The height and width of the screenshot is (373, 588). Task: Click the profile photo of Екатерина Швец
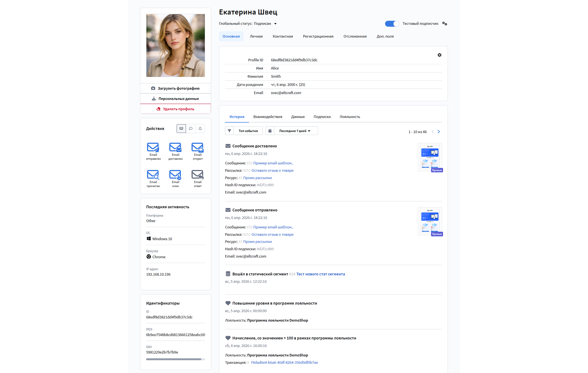pyautogui.click(x=175, y=45)
